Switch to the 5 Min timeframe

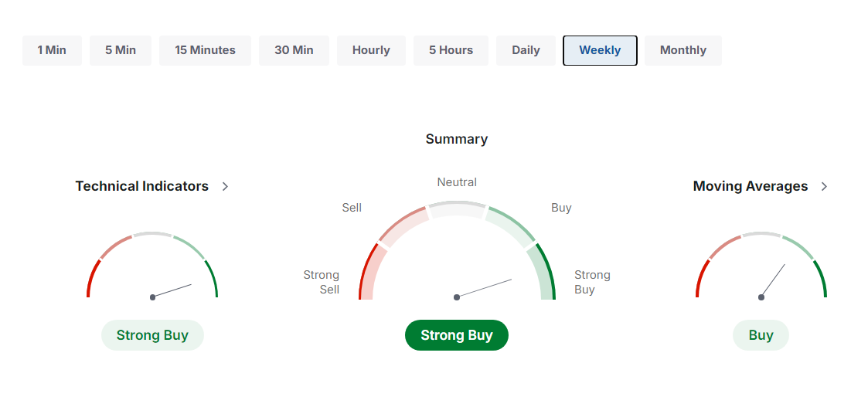(121, 50)
